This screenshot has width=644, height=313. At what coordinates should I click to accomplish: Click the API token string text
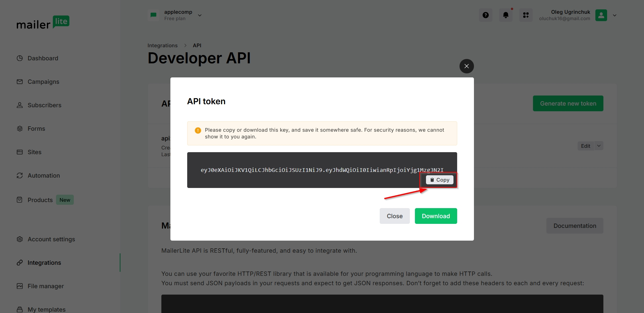tap(322, 170)
